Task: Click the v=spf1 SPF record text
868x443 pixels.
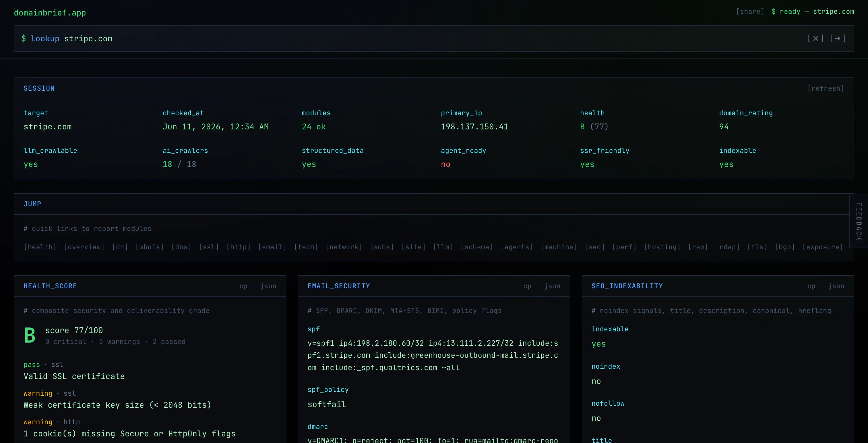Action: pos(433,355)
